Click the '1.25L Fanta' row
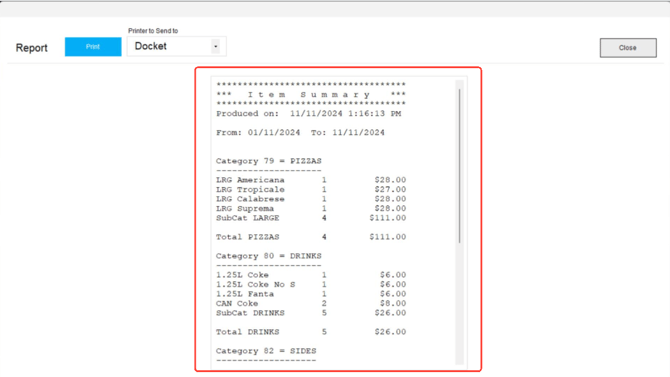Viewport: 670px width, 377px height. [x=311, y=294]
